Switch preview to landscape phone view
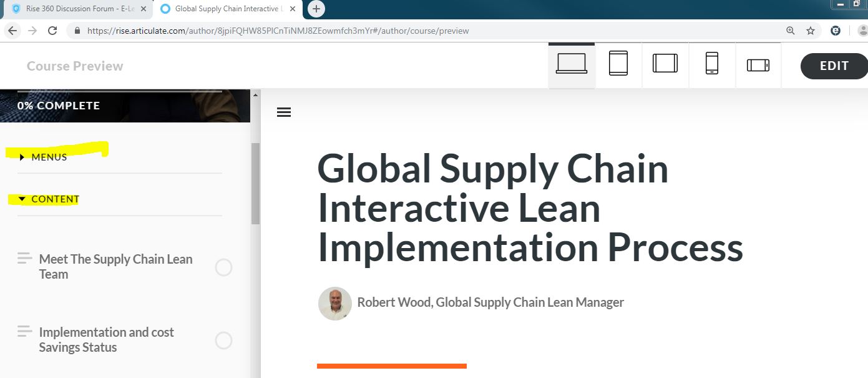868x378 pixels. point(758,64)
